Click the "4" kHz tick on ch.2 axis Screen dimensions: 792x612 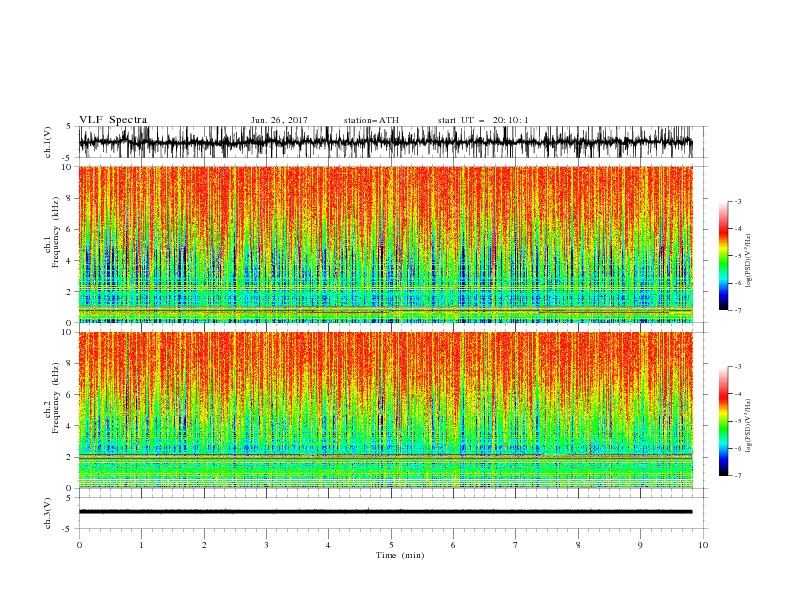70,426
